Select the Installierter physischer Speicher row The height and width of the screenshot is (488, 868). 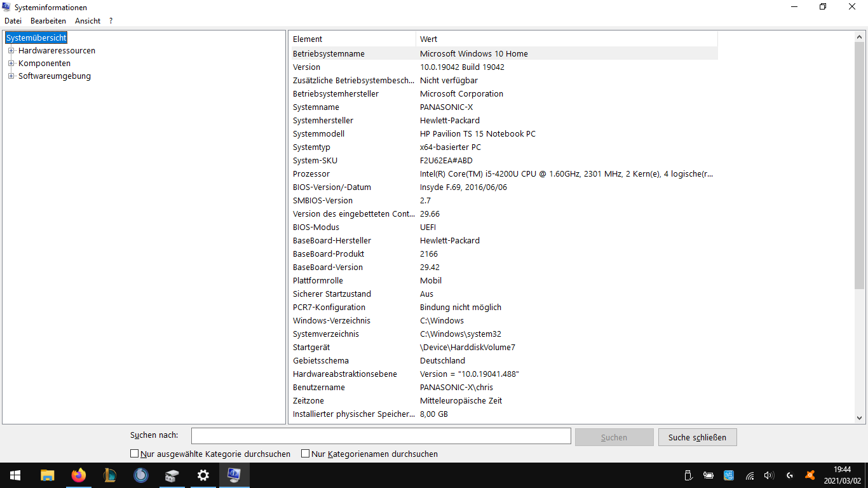click(504, 414)
